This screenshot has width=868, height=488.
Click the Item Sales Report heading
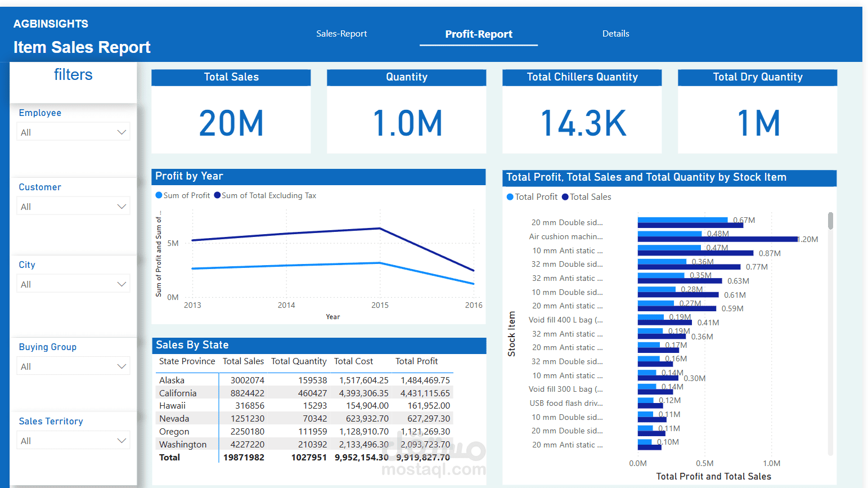coord(82,47)
